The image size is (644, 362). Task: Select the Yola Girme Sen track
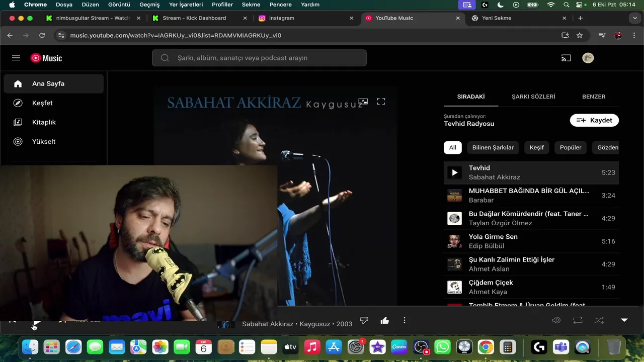coord(531,241)
